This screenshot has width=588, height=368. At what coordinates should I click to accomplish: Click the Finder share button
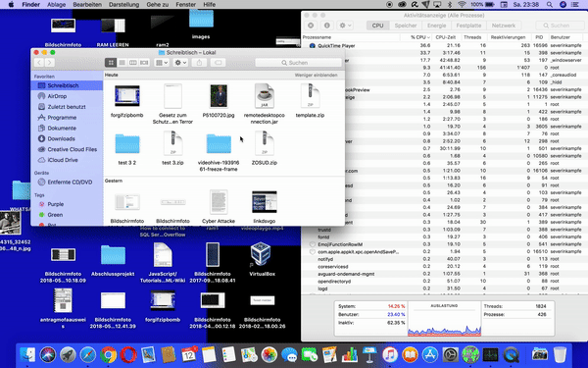199,63
